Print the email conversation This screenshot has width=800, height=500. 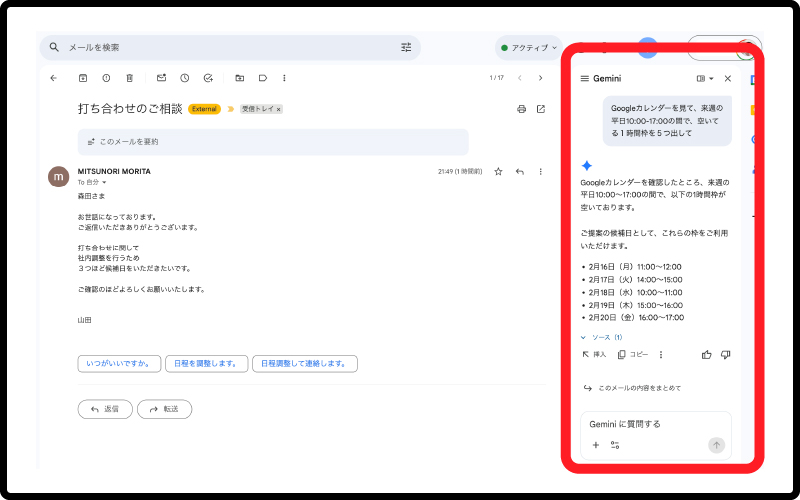click(x=521, y=109)
